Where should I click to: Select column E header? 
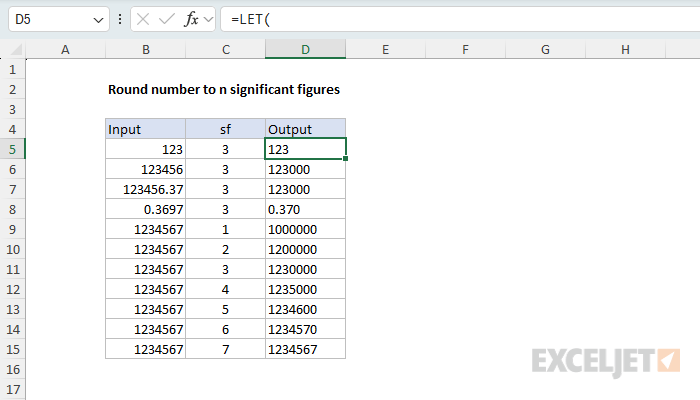385,50
